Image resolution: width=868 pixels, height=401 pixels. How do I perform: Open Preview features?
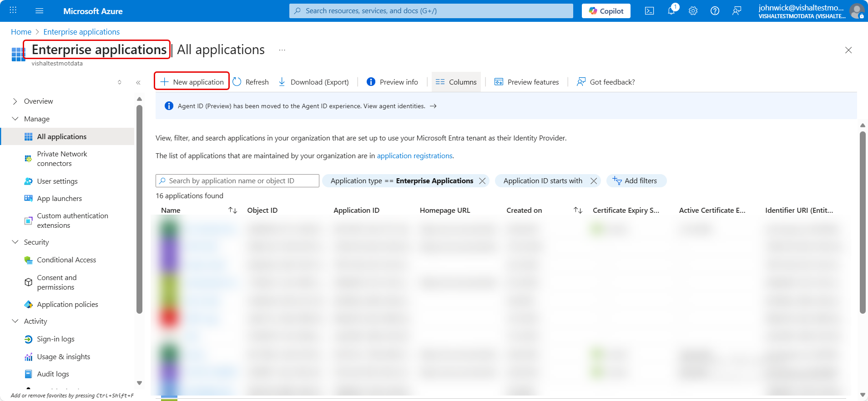[x=526, y=82]
